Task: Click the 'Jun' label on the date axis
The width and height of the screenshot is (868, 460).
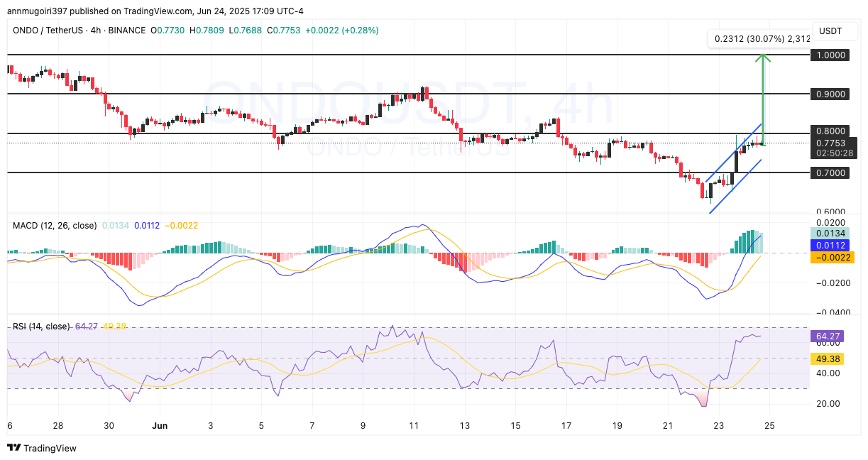Action: coord(160,426)
